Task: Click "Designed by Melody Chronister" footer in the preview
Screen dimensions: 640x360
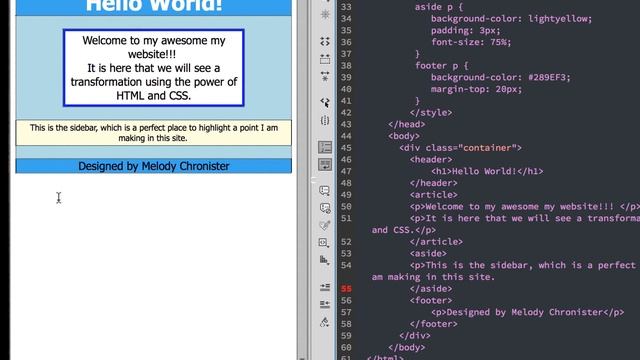Action: click(153, 166)
